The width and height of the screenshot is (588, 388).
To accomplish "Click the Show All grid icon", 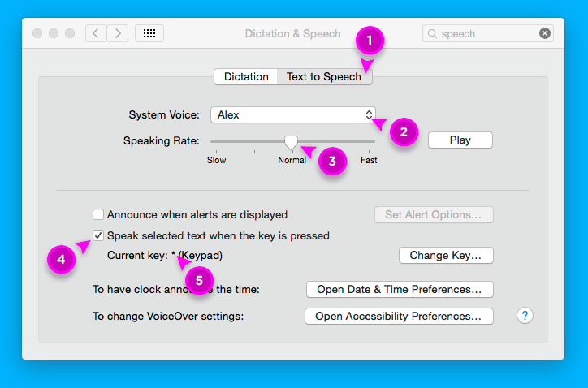I will [149, 33].
